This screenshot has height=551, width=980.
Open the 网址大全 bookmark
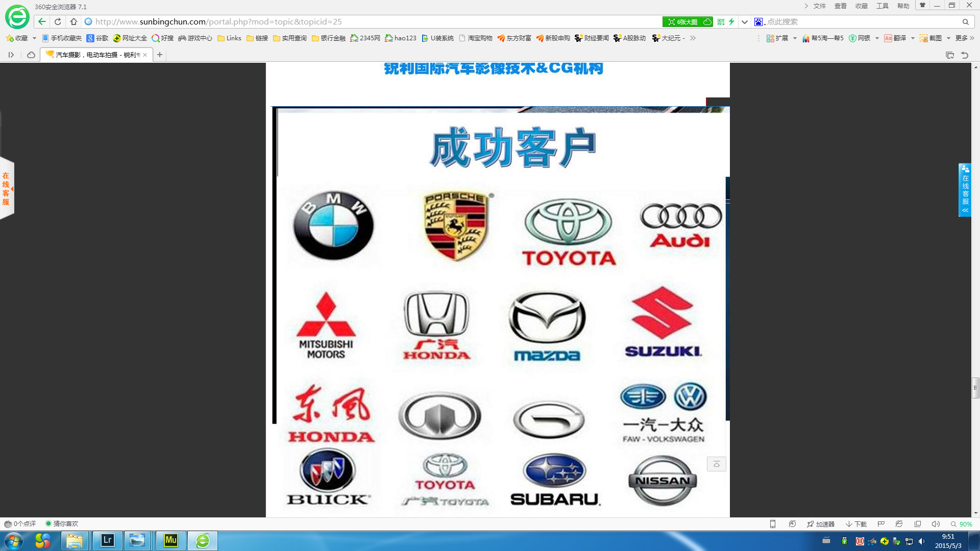click(130, 38)
